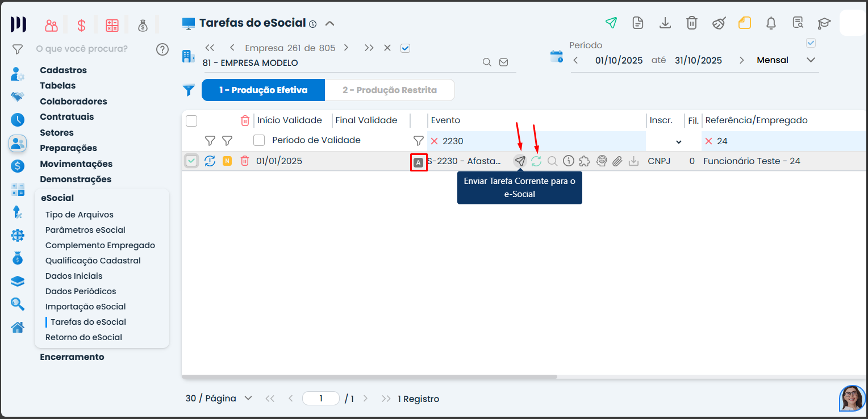
Task: Collapse the eSocial menu section
Action: tap(57, 198)
